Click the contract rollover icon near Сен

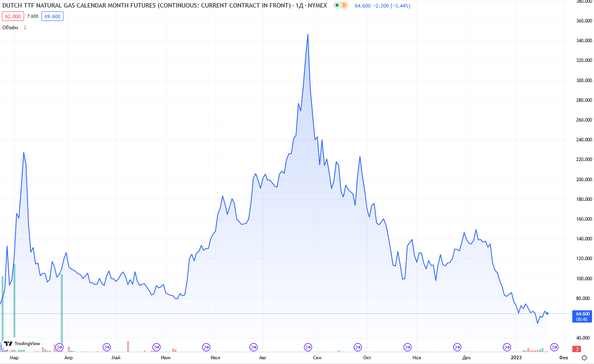point(308,347)
